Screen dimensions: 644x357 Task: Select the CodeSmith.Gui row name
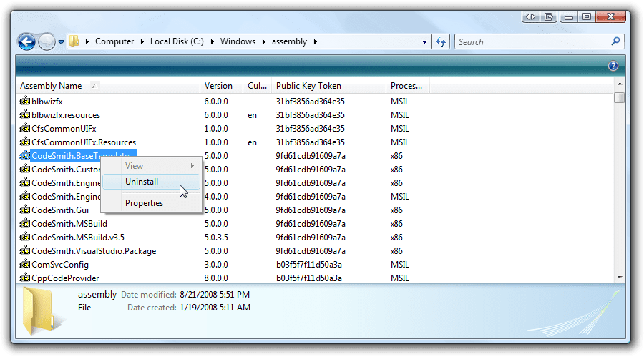60,210
